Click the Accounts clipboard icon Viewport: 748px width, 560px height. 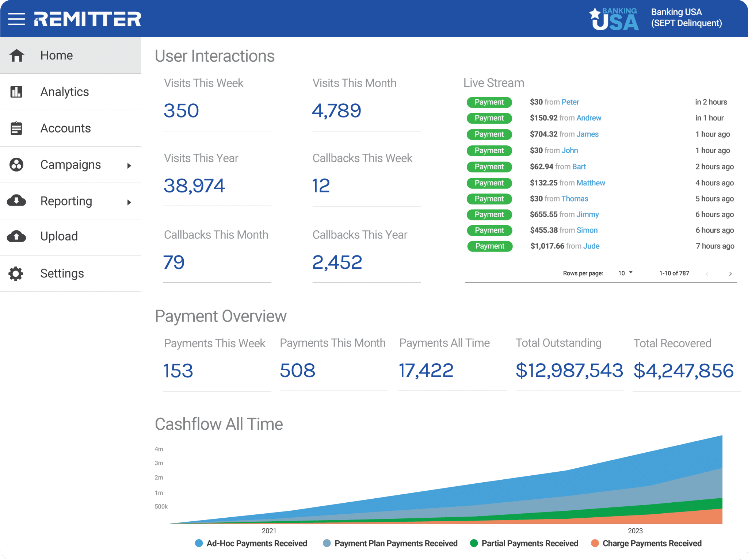pyautogui.click(x=16, y=129)
